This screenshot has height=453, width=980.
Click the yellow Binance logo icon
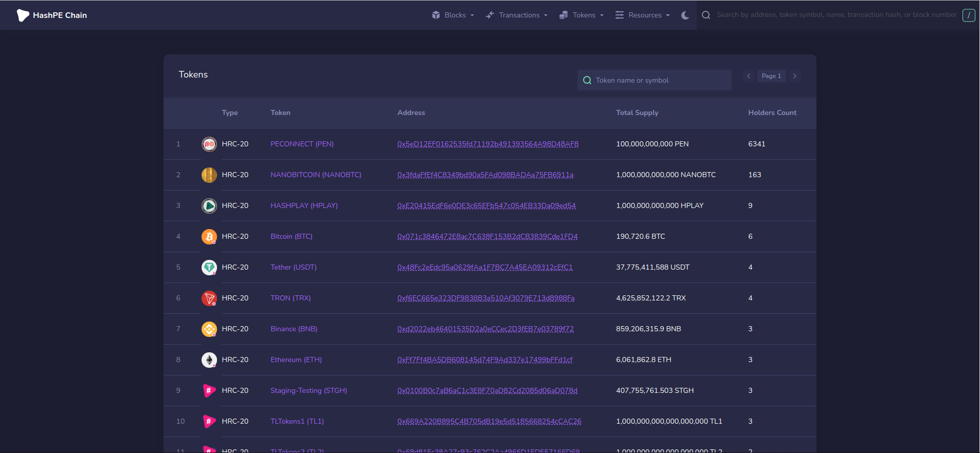click(x=209, y=329)
